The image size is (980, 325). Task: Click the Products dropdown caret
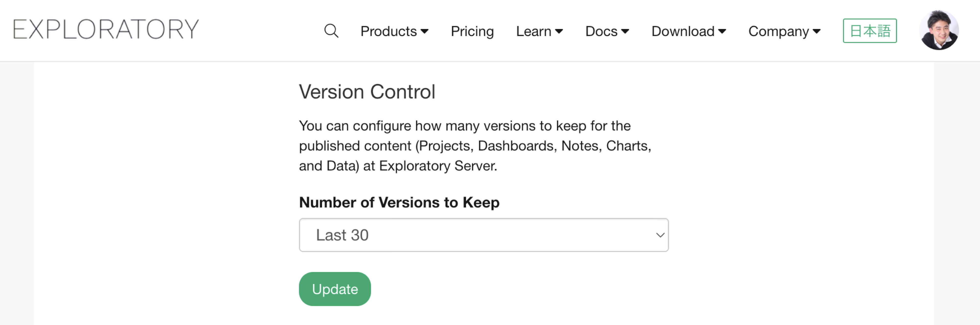425,31
